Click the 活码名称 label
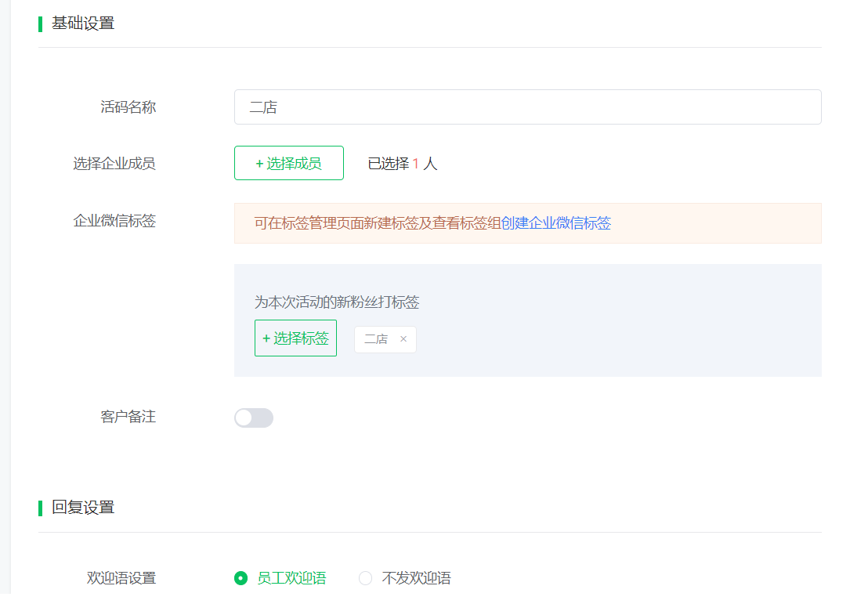 point(128,107)
